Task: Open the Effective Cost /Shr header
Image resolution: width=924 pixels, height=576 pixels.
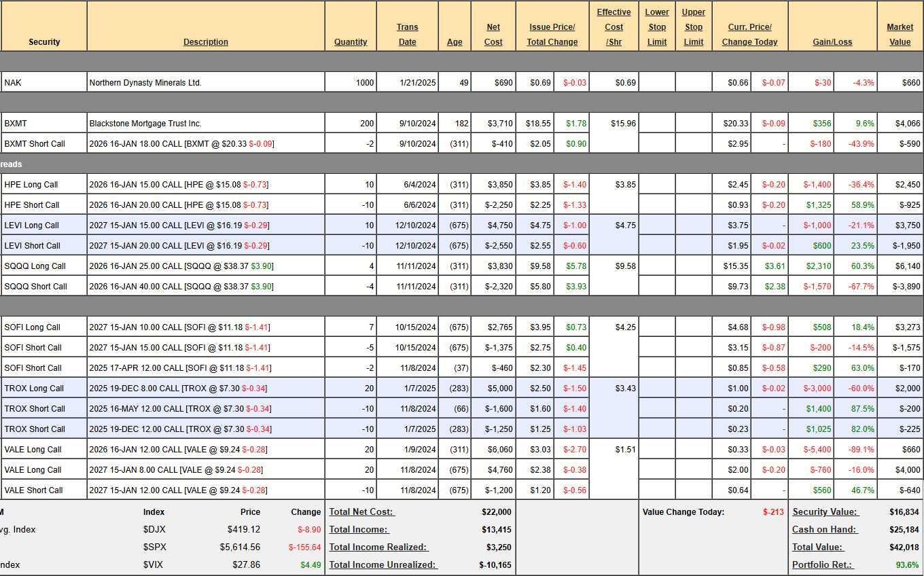Action: coord(614,27)
